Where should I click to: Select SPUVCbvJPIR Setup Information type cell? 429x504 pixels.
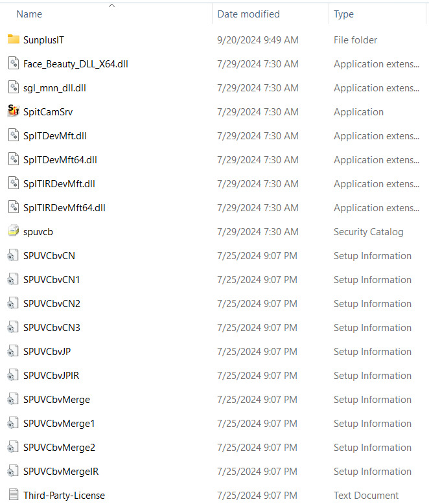(x=372, y=375)
